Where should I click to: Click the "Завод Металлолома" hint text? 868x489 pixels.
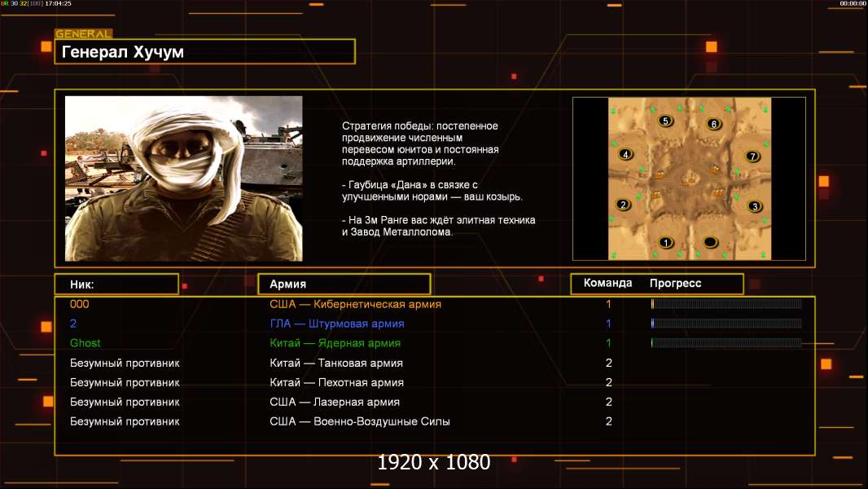tap(401, 232)
